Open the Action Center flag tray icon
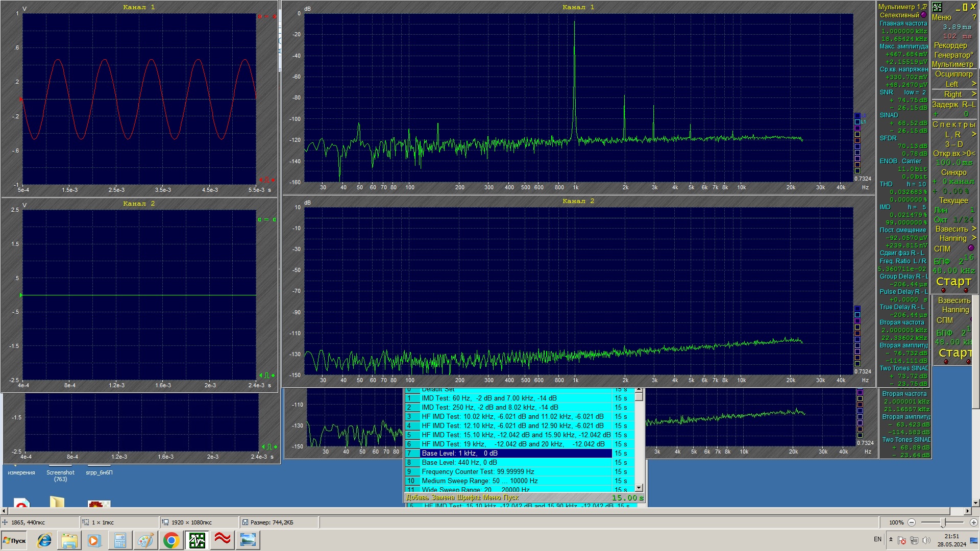 [x=902, y=540]
